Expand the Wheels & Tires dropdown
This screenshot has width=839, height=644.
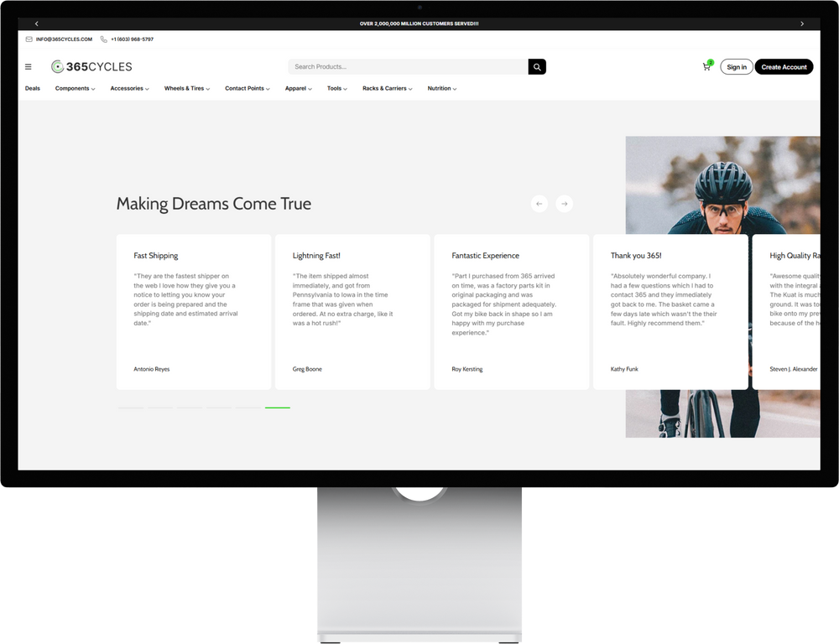click(186, 89)
